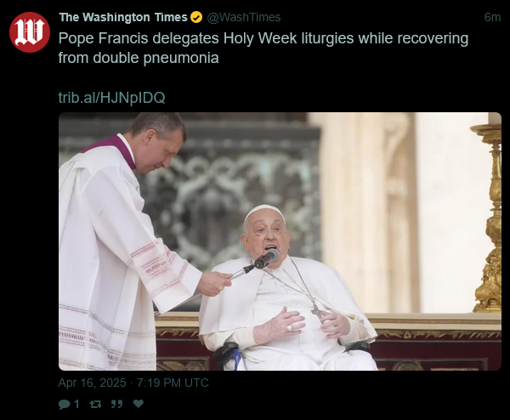Open the trib.al/HJNpIDQ article link

(x=111, y=97)
